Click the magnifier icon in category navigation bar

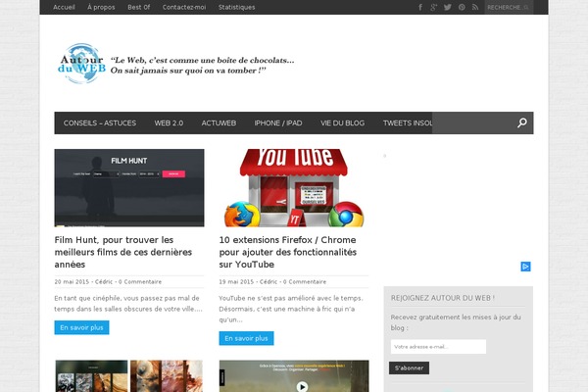(522, 122)
